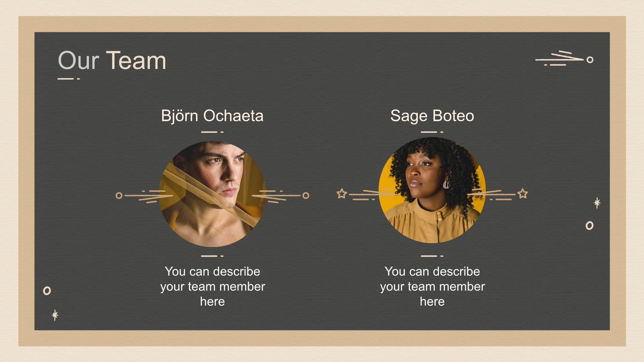Click the dash divider below Sage Boteo's photo
Screen dimensions: 644x362
click(x=432, y=256)
